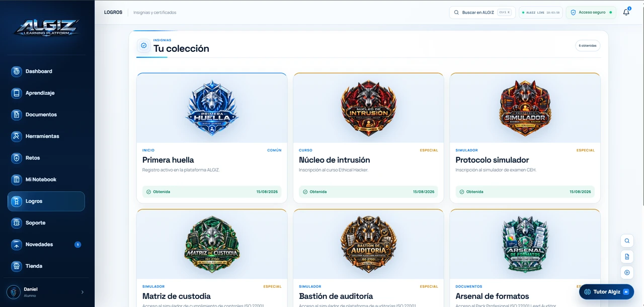Click "Inscripción al simulador de examen CEH."

tap(496, 170)
